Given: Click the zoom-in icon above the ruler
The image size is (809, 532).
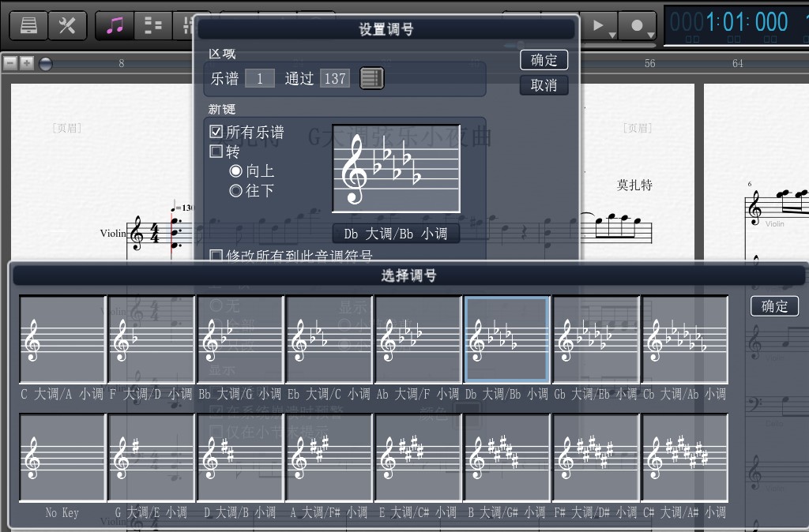Looking at the screenshot, I should click(26, 64).
